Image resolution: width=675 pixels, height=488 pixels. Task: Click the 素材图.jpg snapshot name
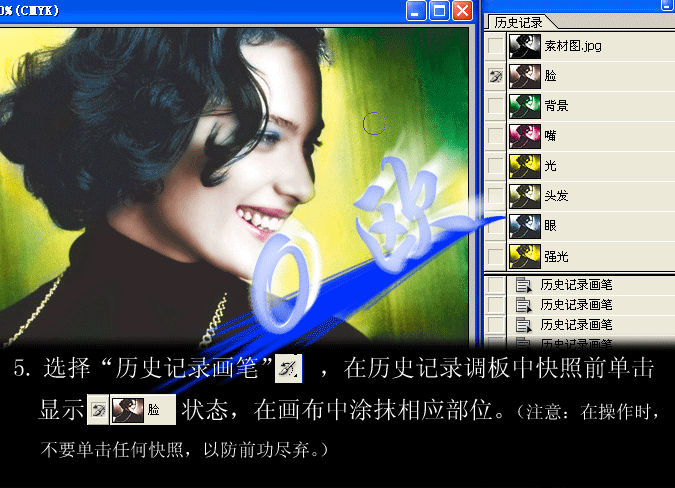[573, 46]
